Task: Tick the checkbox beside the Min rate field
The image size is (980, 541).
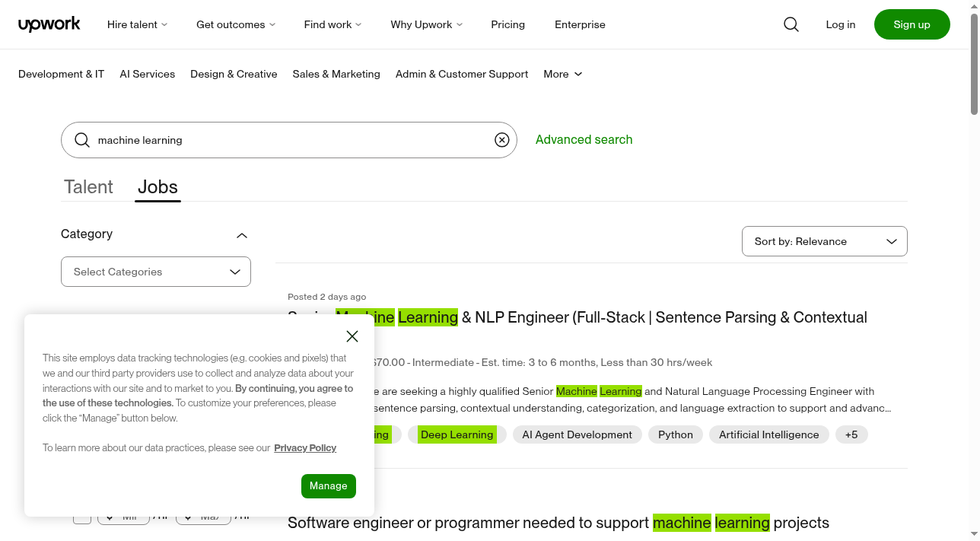Action: click(82, 518)
